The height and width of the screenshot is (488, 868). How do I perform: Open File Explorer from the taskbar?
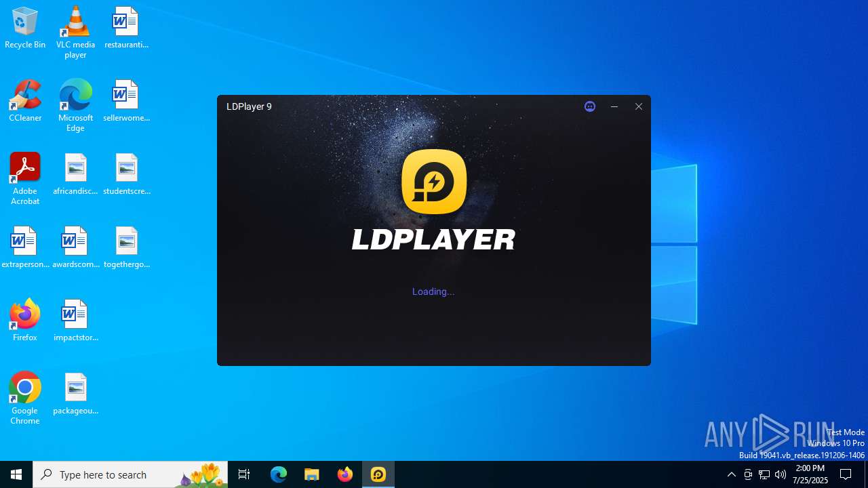tap(312, 474)
